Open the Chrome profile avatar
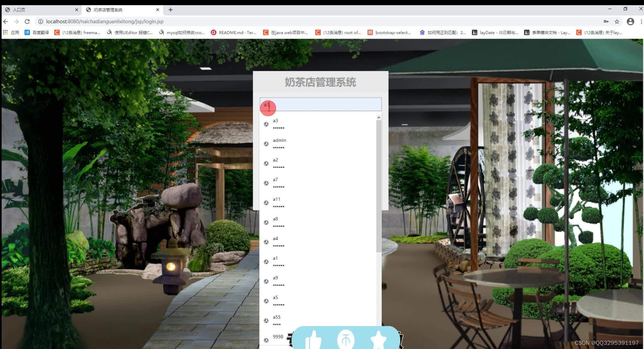This screenshot has height=349, width=644. click(x=630, y=21)
